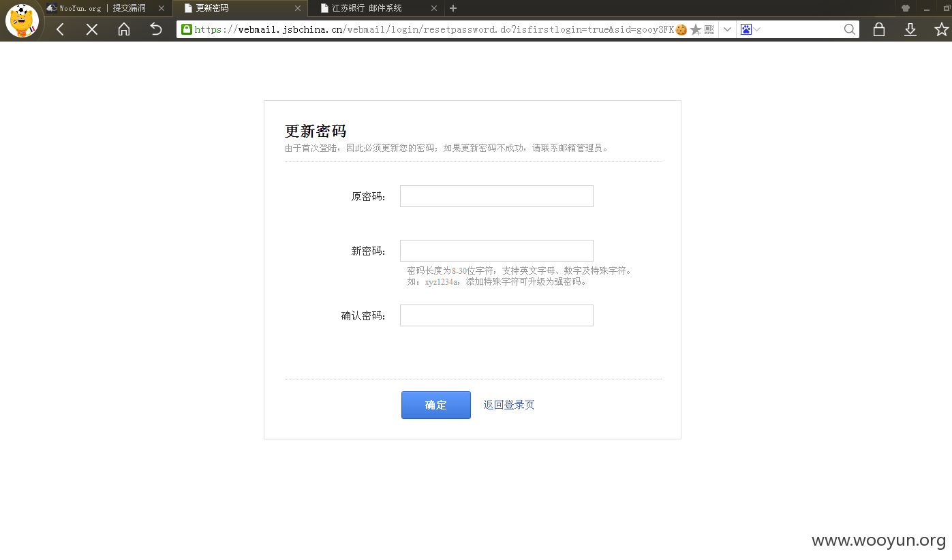Follow the 返回登录页 link
Screen dimensions: 952x560
coord(509,405)
